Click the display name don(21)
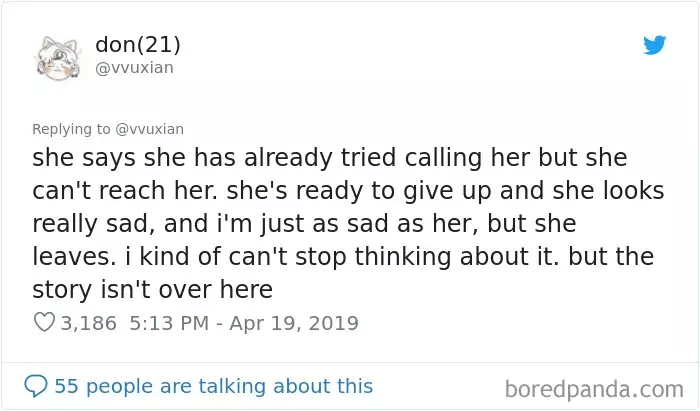The width and height of the screenshot is (700, 411). point(137,44)
